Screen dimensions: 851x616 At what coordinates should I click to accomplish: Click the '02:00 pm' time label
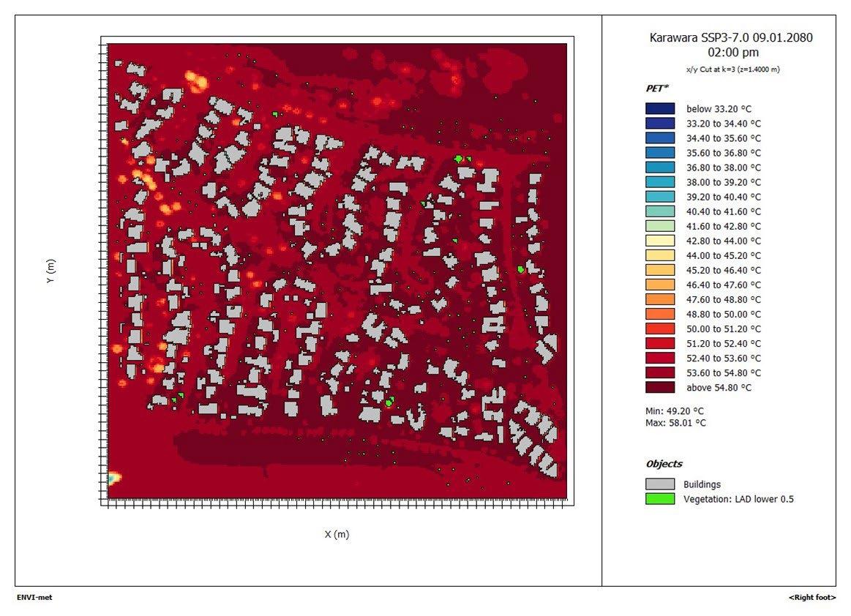pos(733,53)
